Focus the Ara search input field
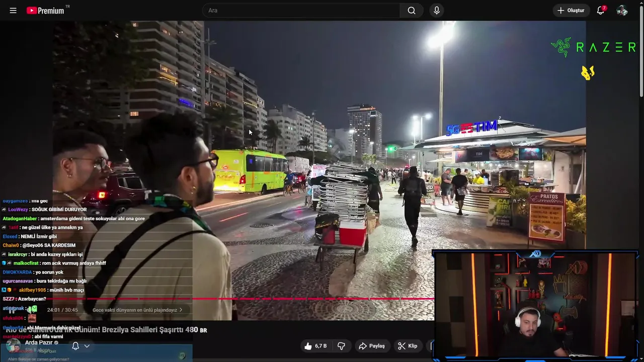Screen dimensions: 644x362 pos(301,11)
